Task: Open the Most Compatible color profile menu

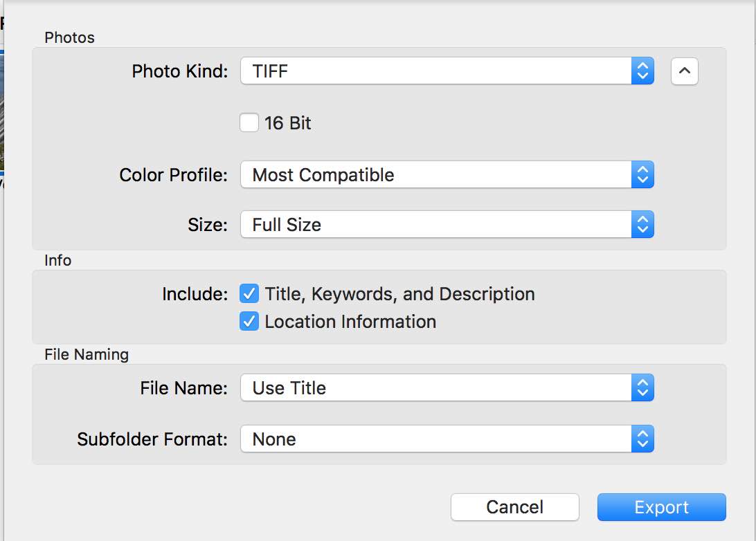Action: 436,175
